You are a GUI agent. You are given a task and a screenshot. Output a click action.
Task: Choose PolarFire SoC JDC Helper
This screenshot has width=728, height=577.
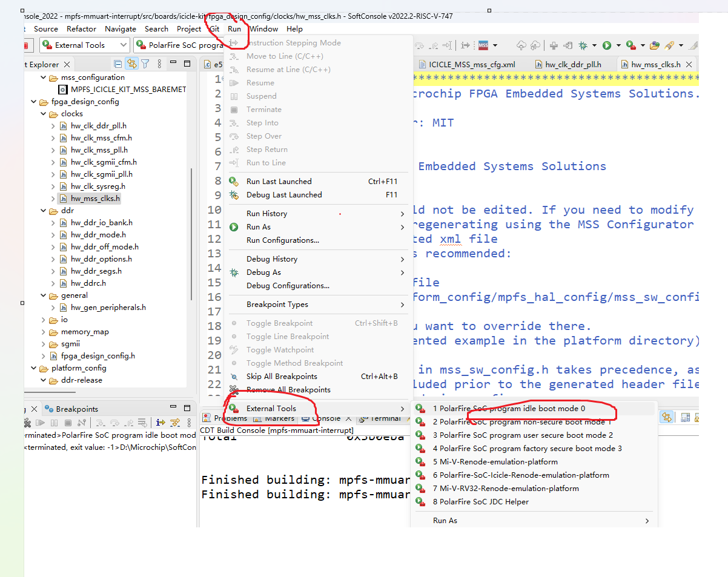click(533, 502)
